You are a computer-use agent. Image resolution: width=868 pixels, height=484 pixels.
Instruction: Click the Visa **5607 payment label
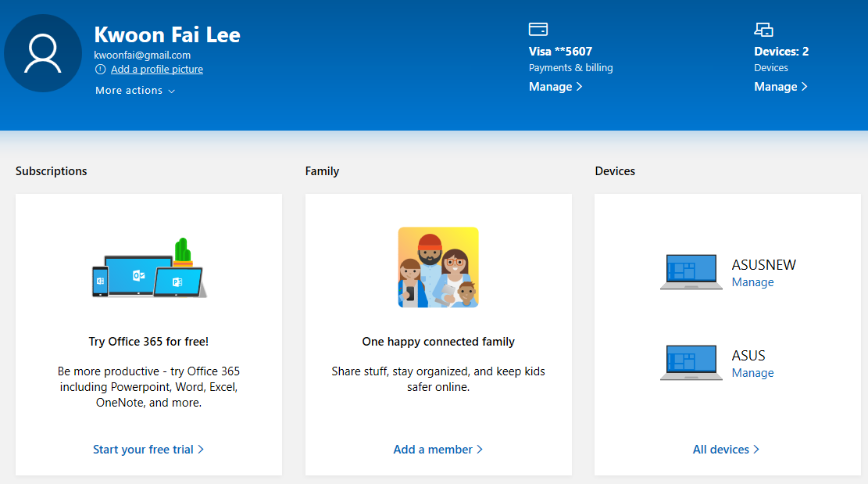[560, 52]
